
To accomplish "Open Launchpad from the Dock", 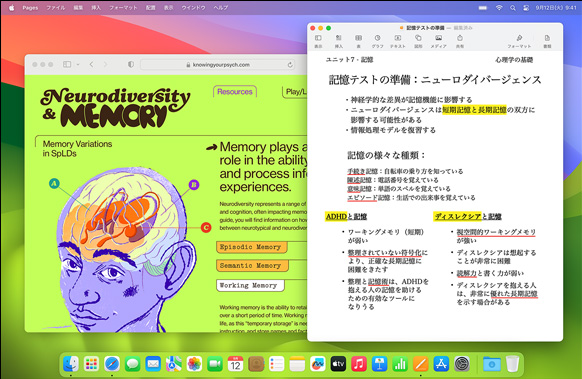I will click(91, 364).
